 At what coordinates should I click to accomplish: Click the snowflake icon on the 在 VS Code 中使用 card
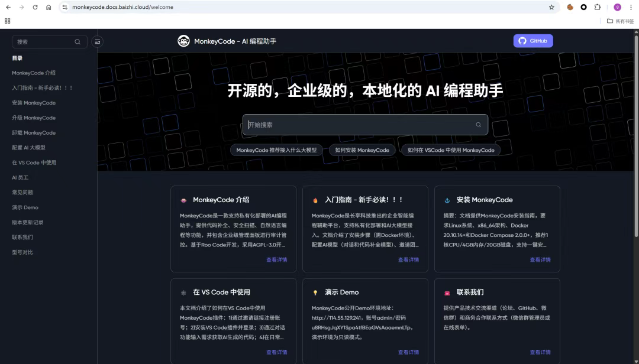[x=183, y=292]
